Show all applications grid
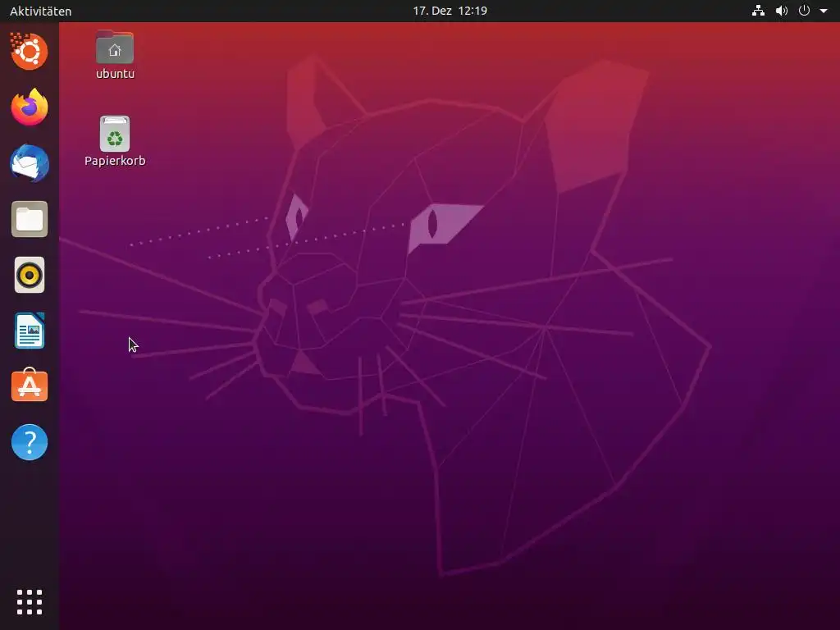 pyautogui.click(x=30, y=602)
